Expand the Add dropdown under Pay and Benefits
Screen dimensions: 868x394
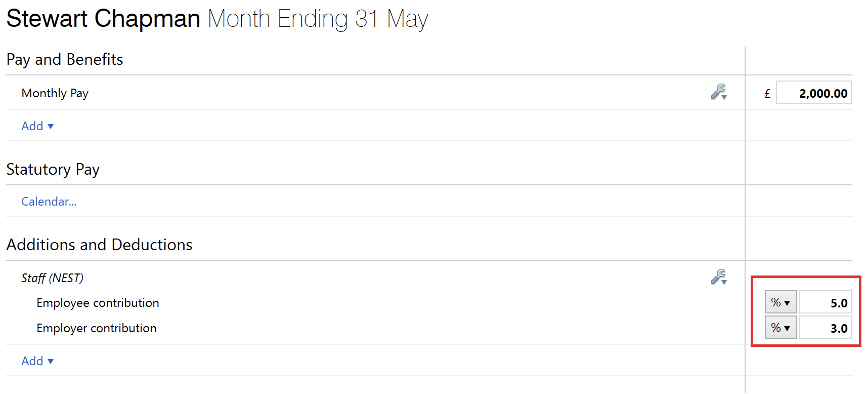coord(37,126)
